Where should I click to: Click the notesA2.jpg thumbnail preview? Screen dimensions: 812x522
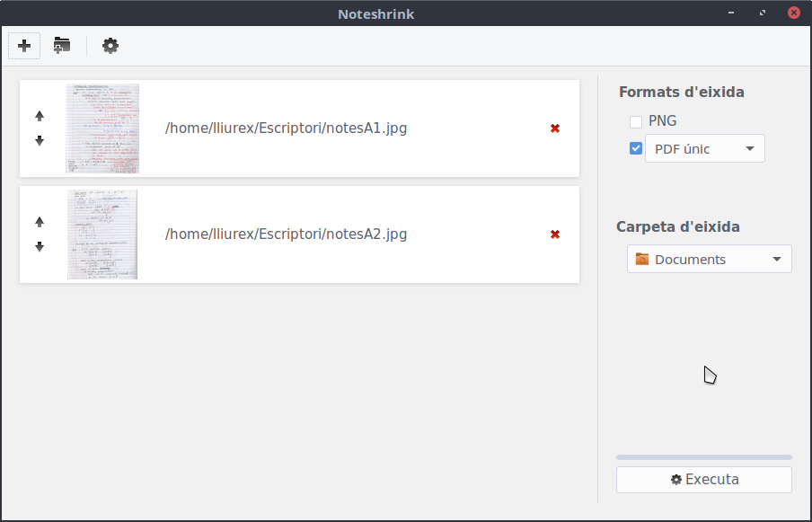102,234
